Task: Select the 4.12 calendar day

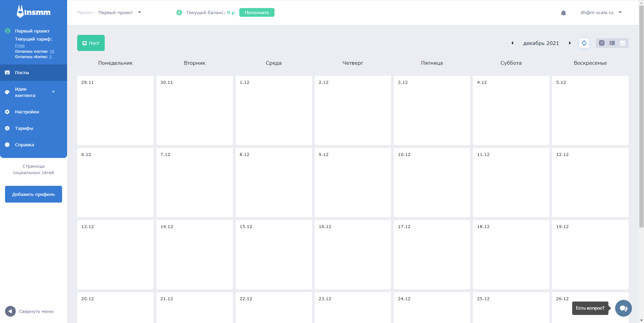Action: tap(511, 110)
